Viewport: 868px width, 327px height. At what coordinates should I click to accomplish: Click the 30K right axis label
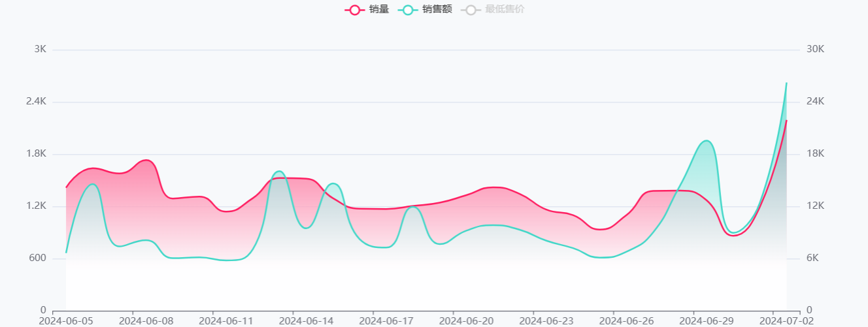click(815, 50)
